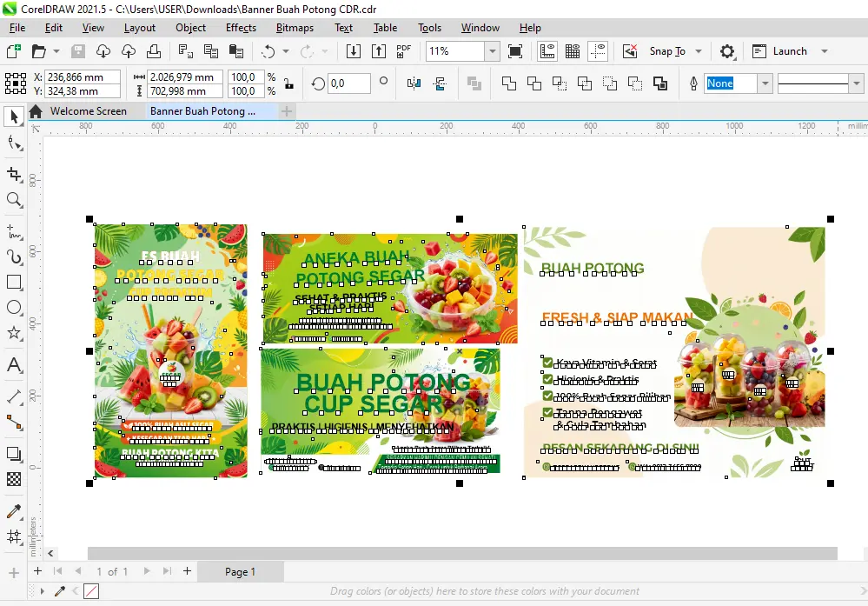The image size is (868, 606).
Task: Select the Text tool
Action: point(14,364)
